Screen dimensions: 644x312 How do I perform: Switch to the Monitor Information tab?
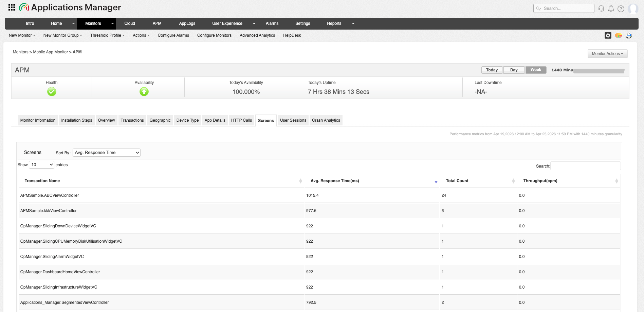pyautogui.click(x=38, y=120)
